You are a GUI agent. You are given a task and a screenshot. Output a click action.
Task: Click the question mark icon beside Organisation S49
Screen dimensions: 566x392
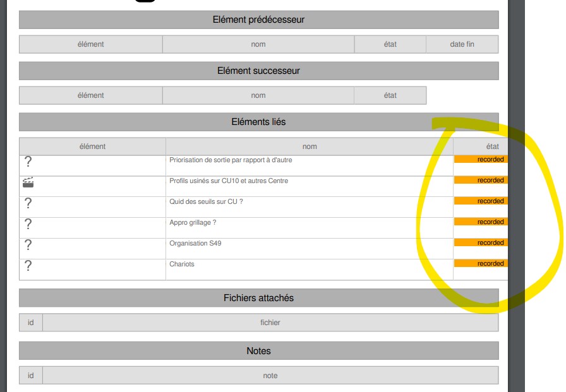tap(28, 245)
